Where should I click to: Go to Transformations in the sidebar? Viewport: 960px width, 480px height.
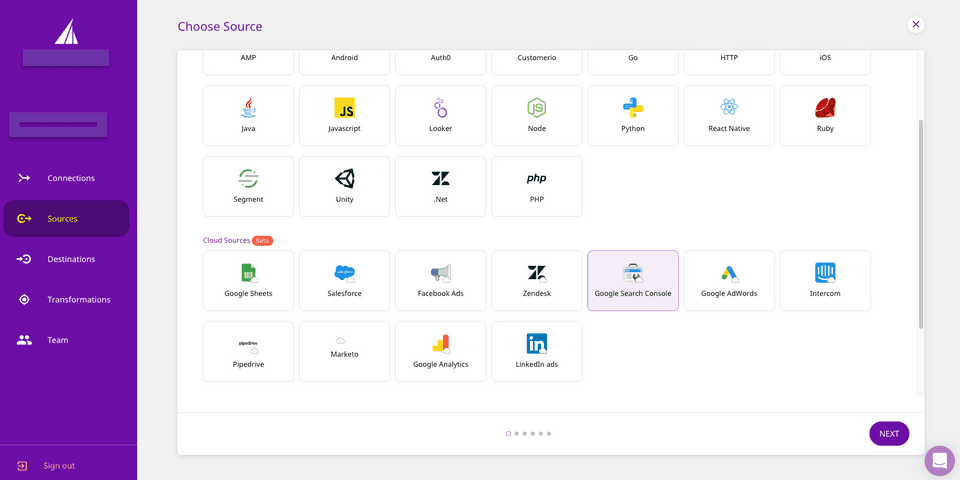click(x=78, y=299)
